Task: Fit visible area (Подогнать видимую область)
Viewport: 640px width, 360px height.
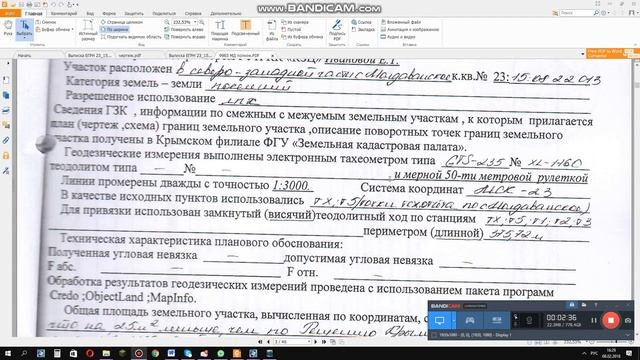Action: (131, 37)
